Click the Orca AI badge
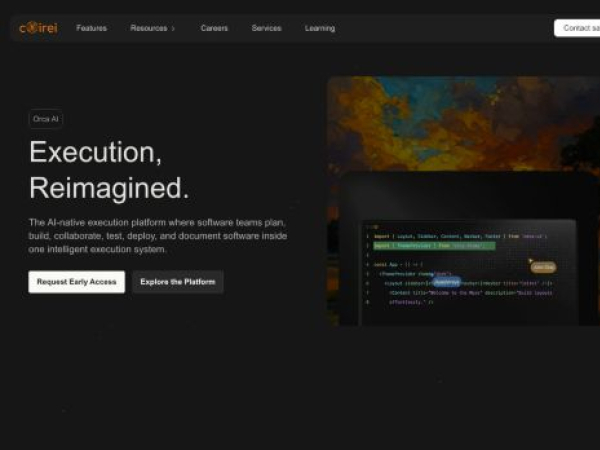The width and height of the screenshot is (600, 450). click(46, 118)
